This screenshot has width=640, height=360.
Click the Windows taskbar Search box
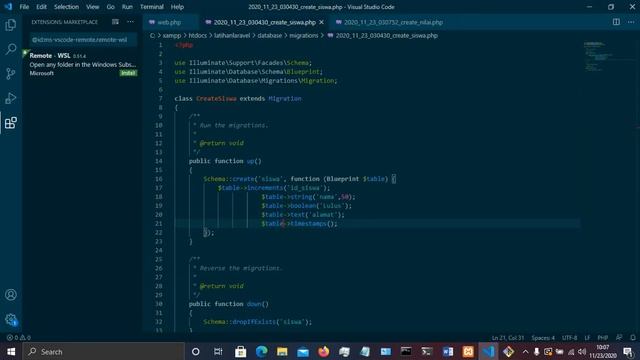[x=104, y=351]
